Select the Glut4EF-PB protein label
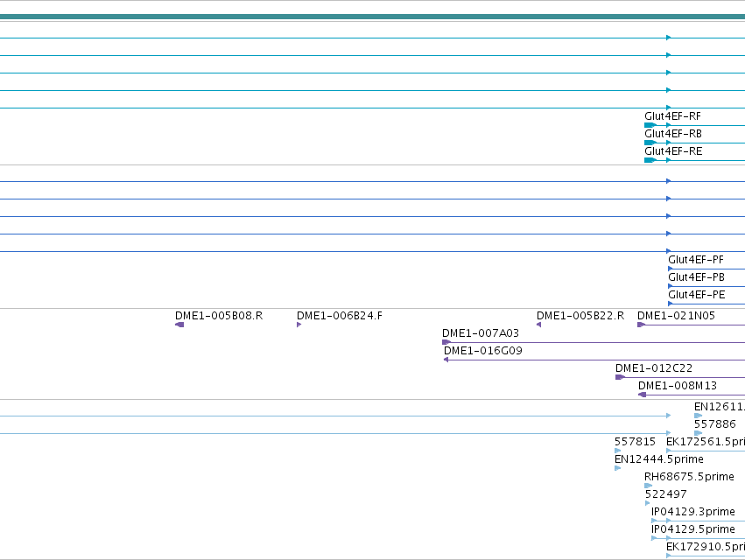This screenshot has height=560, width=745. (x=696, y=277)
